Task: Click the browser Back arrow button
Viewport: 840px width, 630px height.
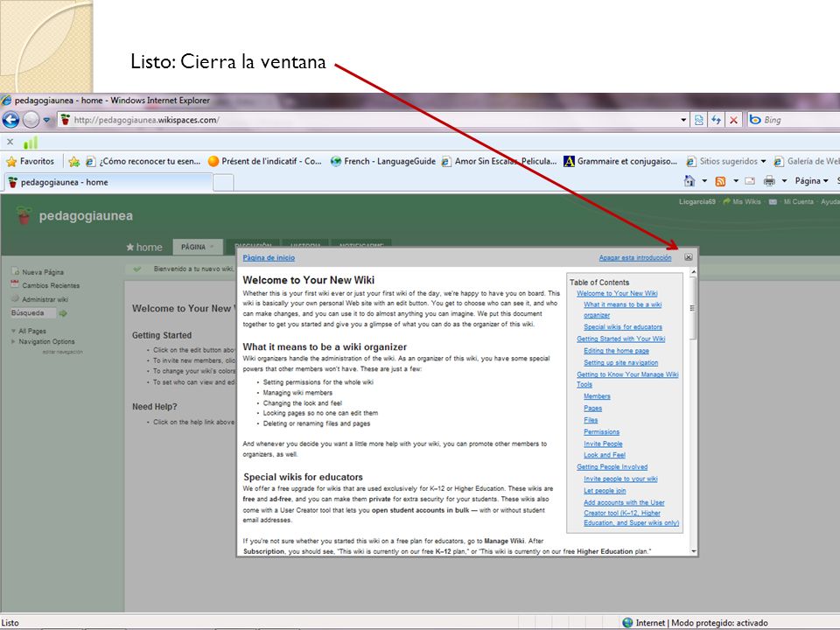Action: click(10, 120)
